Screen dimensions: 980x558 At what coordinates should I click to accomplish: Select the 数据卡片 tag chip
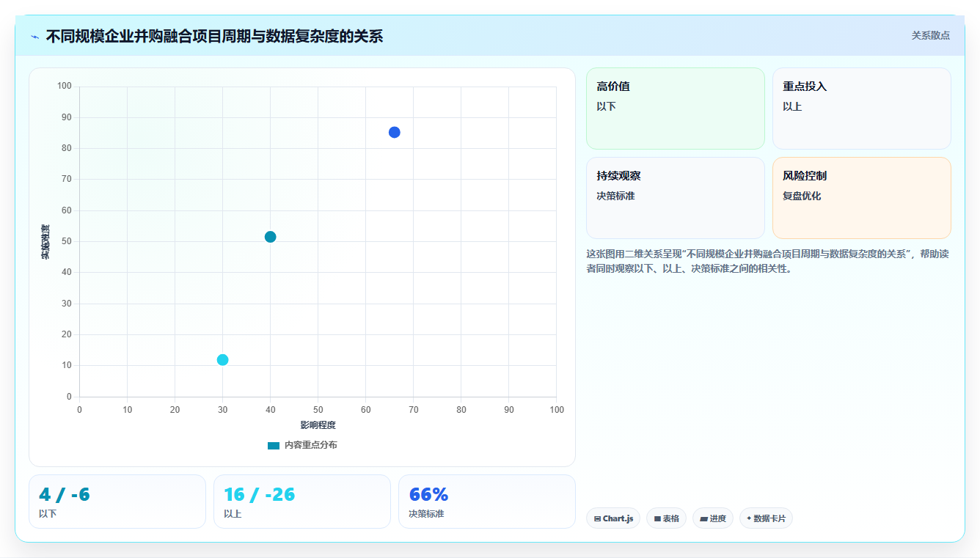766,518
